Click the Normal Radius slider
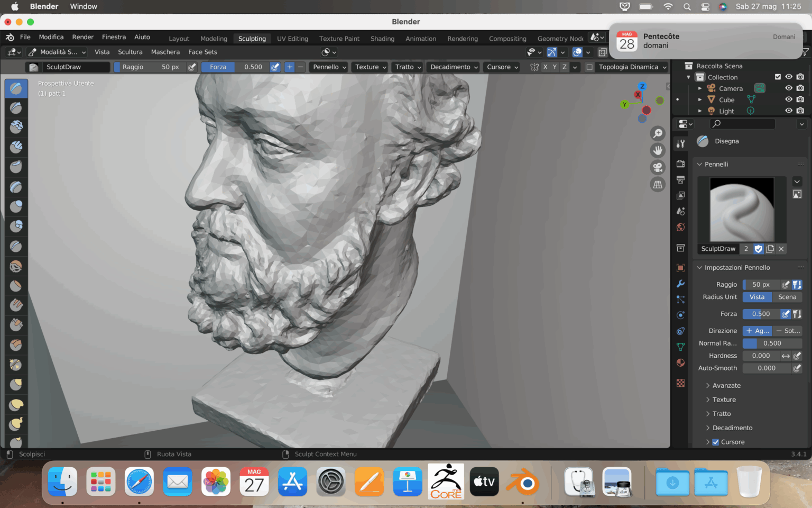Image resolution: width=812 pixels, height=508 pixels. (x=772, y=343)
